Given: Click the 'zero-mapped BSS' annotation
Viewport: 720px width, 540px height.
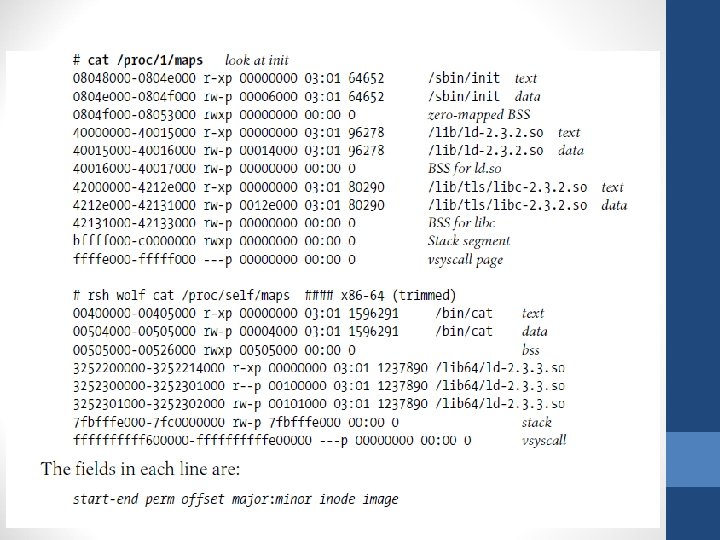Looking at the screenshot, I should pyautogui.click(x=479, y=114).
